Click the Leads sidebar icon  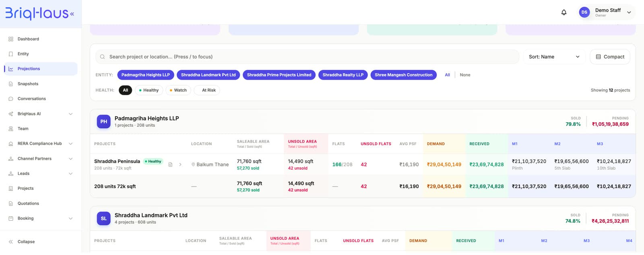coord(11,173)
